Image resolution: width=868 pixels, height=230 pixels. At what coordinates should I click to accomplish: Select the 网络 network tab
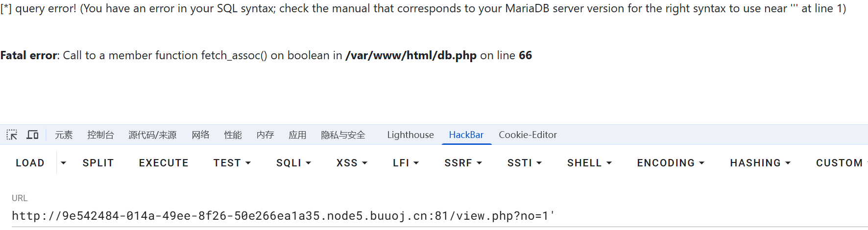200,135
